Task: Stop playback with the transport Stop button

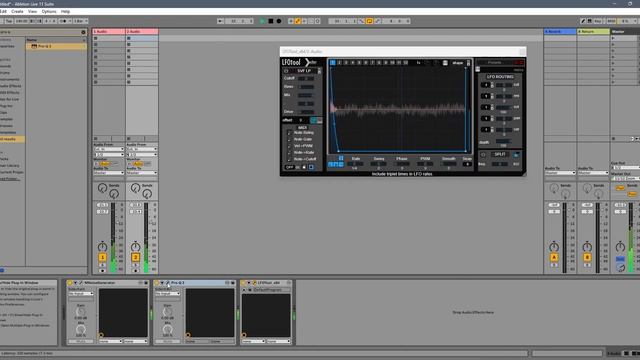Action: (271, 21)
